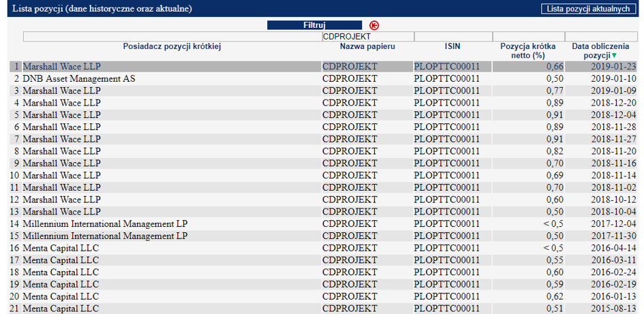Viewport: 644px width, 314px height.
Task: Click date 2016-04-14
Action: point(613,248)
